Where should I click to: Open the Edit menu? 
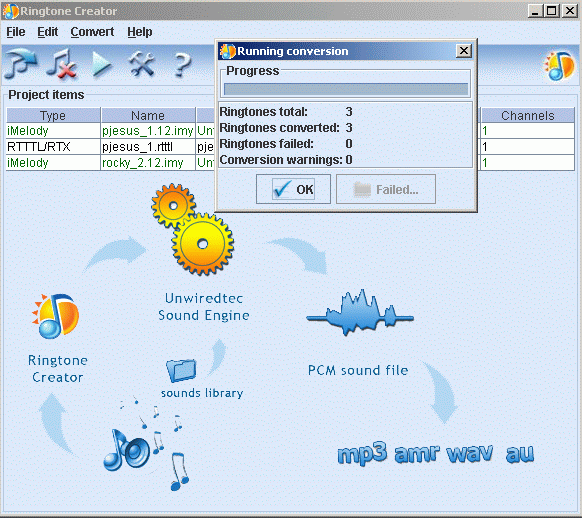(x=48, y=32)
